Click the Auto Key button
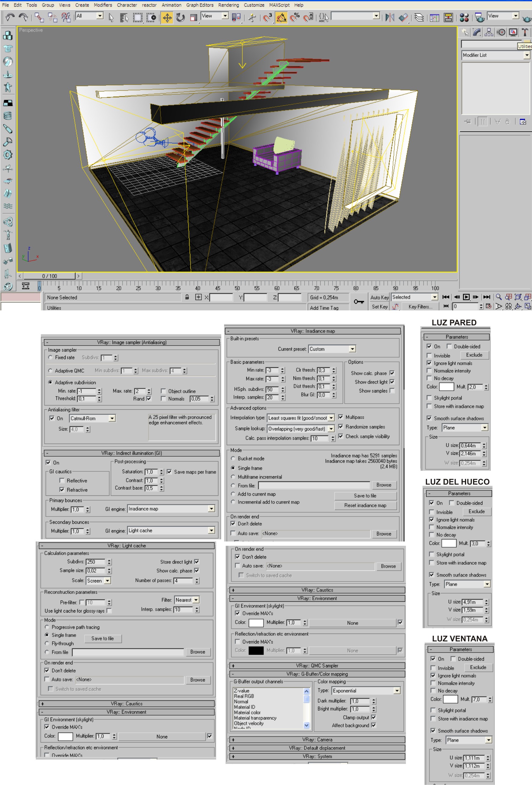 point(380,297)
